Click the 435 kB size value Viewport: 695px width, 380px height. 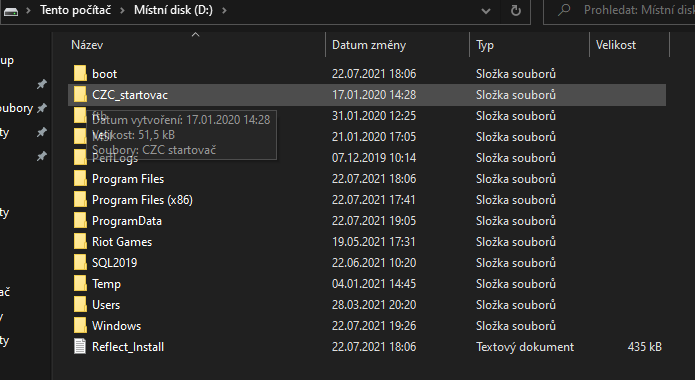click(x=645, y=347)
